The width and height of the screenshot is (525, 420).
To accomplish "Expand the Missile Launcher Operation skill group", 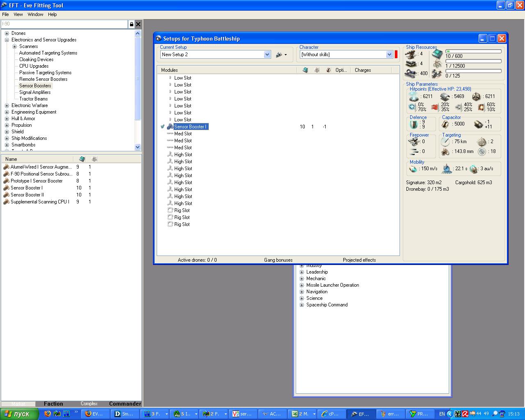I will [301, 285].
